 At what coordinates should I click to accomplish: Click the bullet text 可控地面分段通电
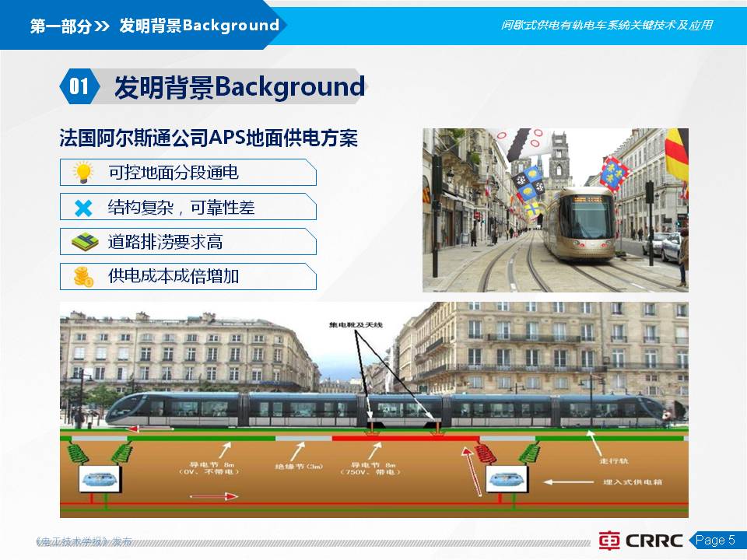pos(174,173)
